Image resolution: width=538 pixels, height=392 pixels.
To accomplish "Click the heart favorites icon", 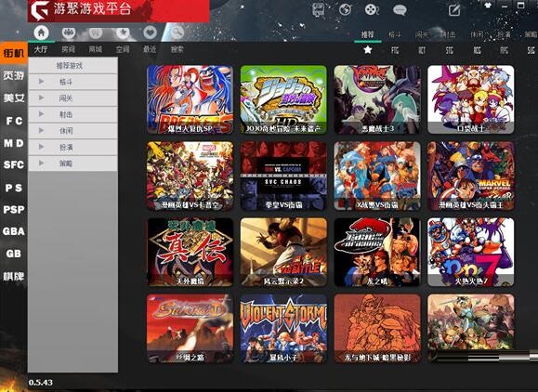I will coord(150,33).
